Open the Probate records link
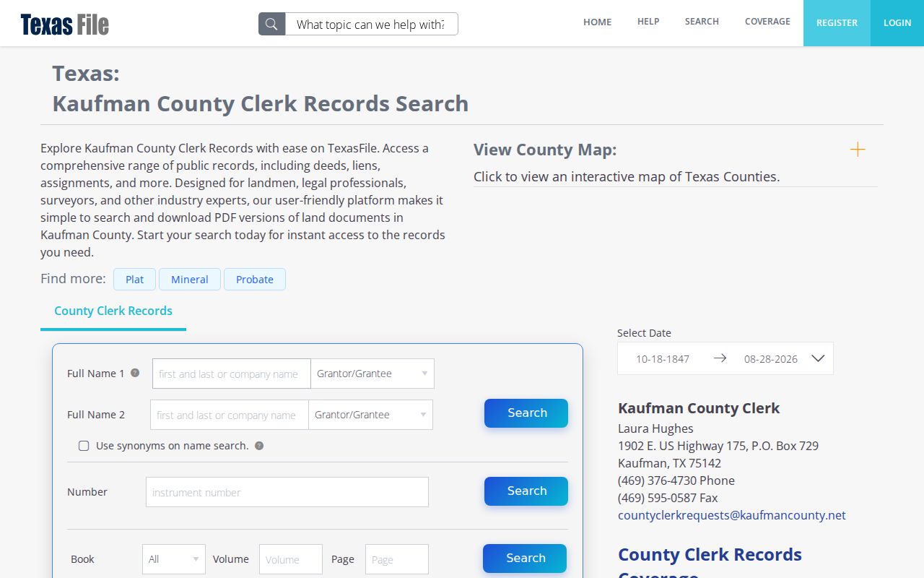 click(x=255, y=280)
